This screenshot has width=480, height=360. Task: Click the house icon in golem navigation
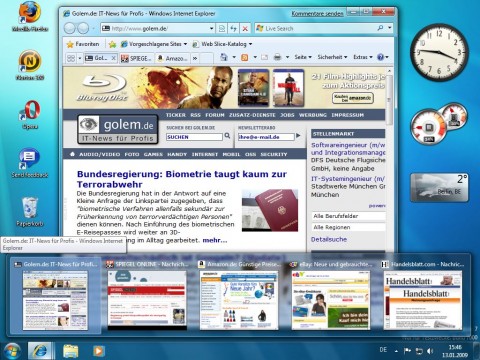pos(72,154)
